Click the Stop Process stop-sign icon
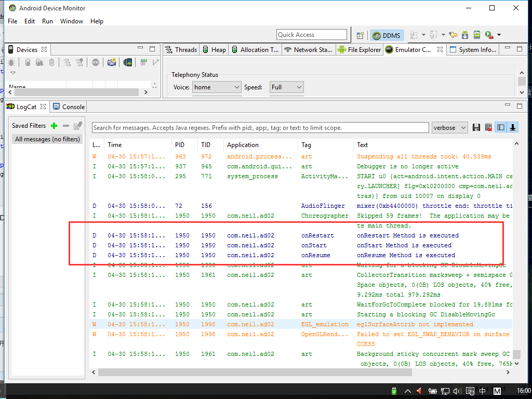Viewport: 532px width, 399px height. [96, 62]
